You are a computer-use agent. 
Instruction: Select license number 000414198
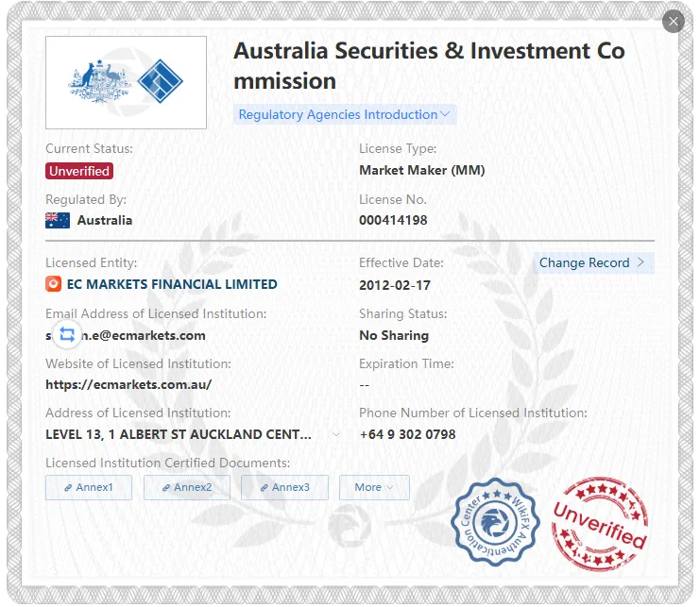click(393, 220)
